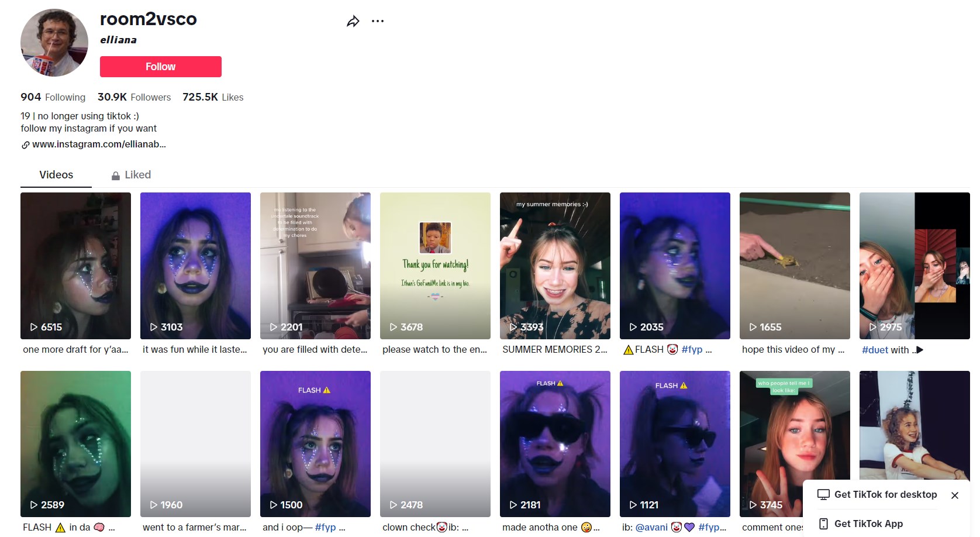Follow the room2vsco account

click(x=160, y=67)
